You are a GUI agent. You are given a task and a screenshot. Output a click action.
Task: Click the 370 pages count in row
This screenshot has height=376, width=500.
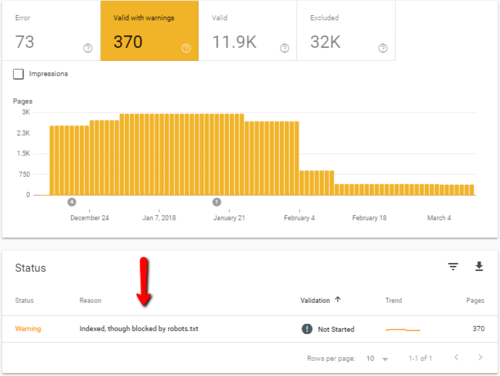478,329
